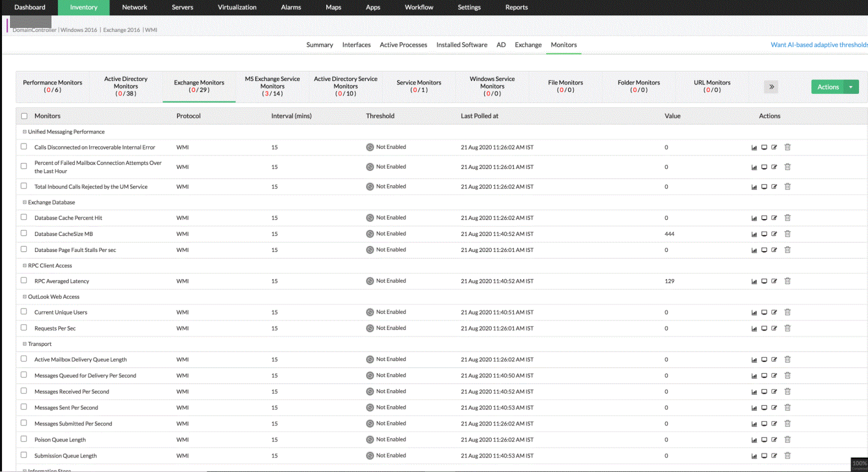Image resolution: width=868 pixels, height=472 pixels.
Task: Open the graph icon for Database Cache Percent Hit
Action: click(754, 217)
